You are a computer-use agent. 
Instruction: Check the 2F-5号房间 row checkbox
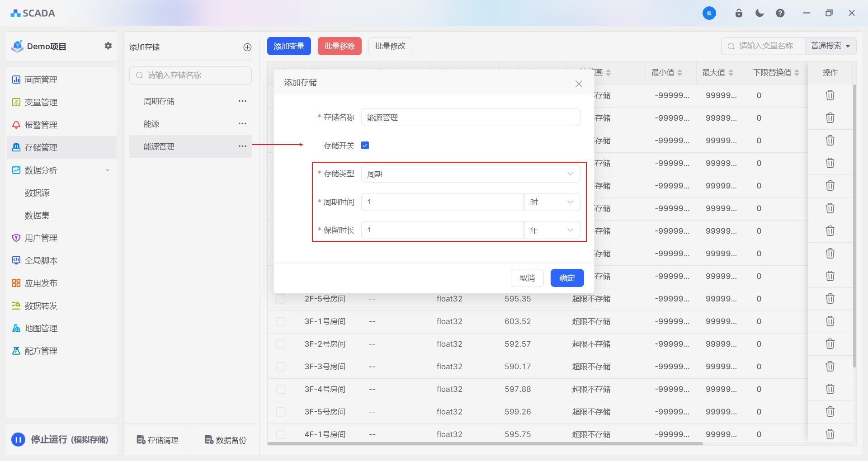point(281,299)
